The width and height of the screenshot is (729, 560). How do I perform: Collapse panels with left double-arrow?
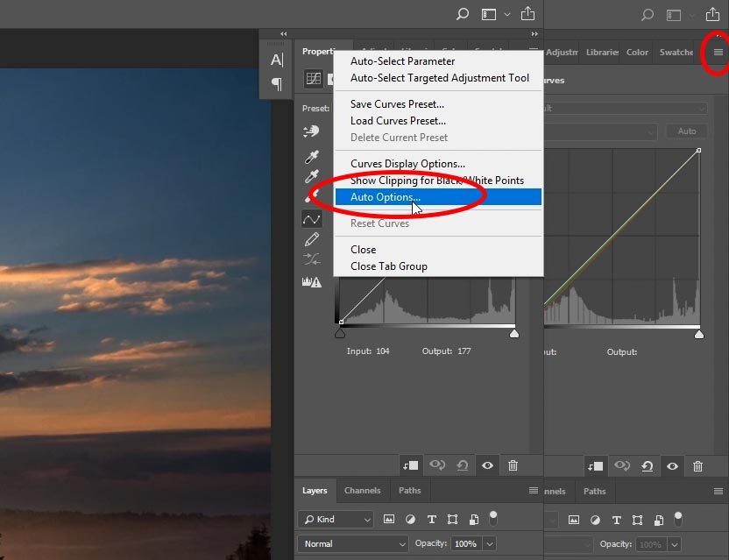click(x=284, y=34)
